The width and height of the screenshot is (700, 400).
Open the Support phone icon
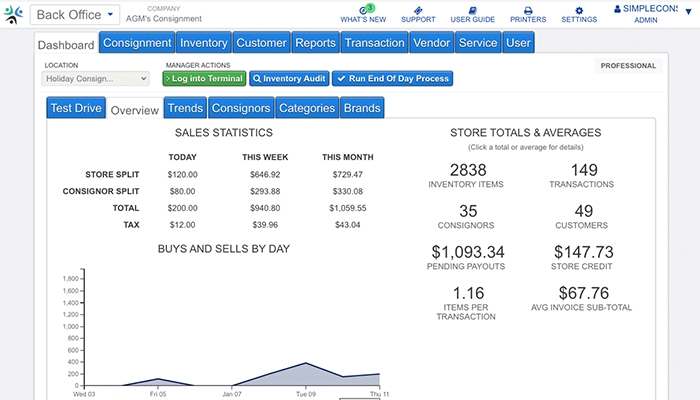click(x=418, y=10)
